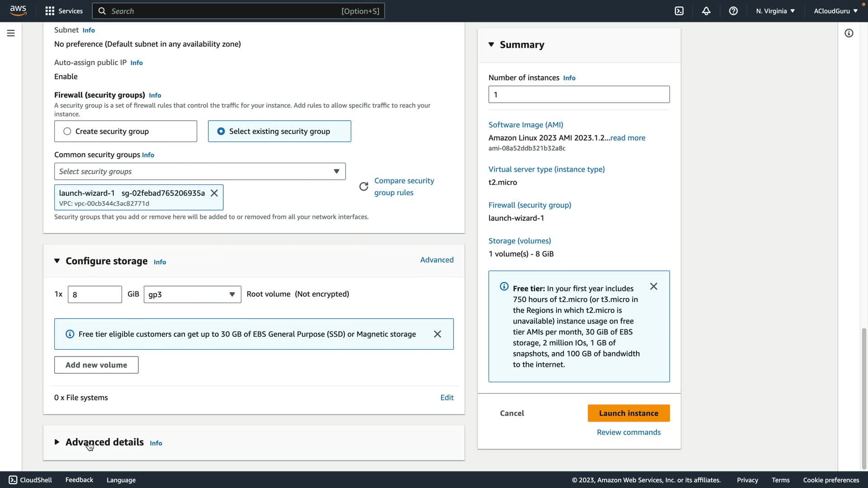Click the Launch instance button
The image size is (868, 488).
[628, 413]
